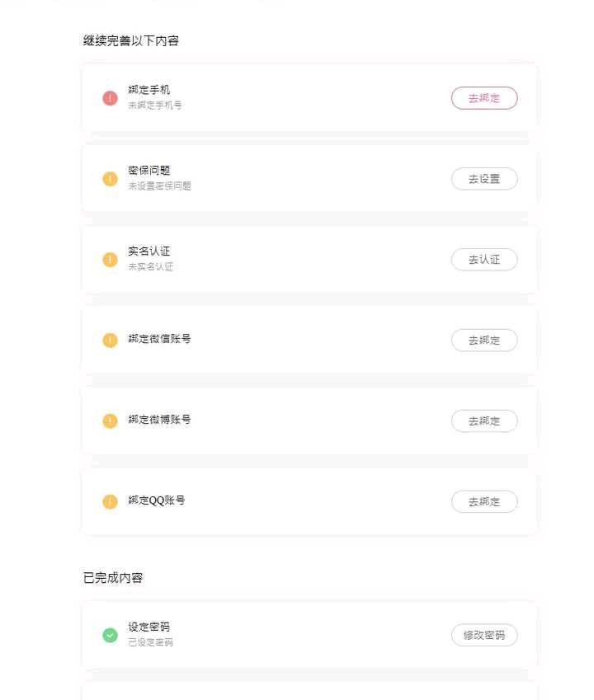Click the 修改密码 button
This screenshot has width=594, height=700.
pyautogui.click(x=484, y=635)
